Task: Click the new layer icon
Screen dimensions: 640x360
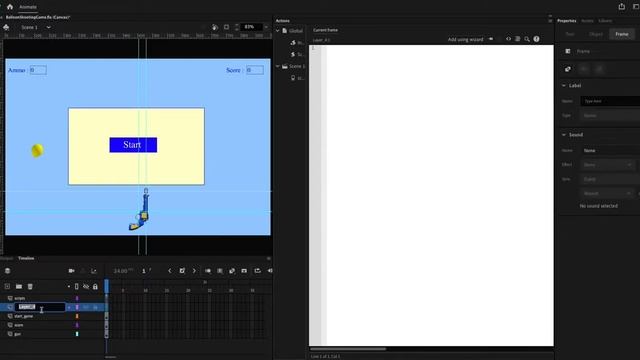Action: pos(7,287)
